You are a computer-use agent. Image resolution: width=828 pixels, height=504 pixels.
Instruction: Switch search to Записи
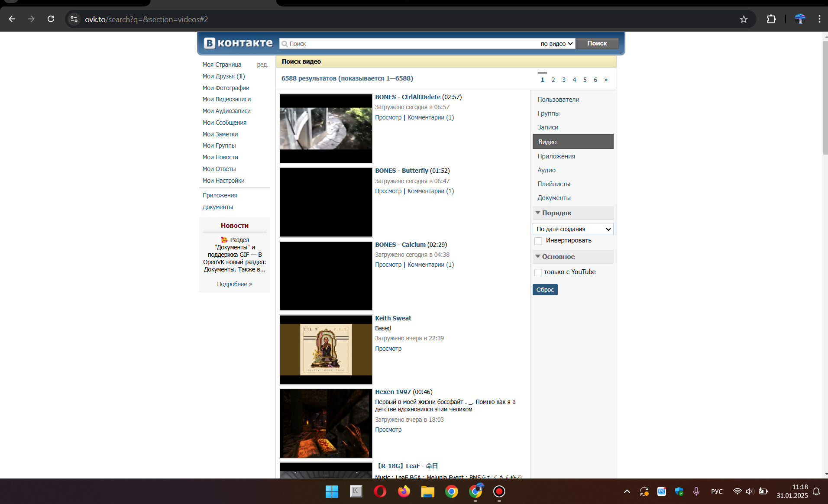[x=548, y=127]
